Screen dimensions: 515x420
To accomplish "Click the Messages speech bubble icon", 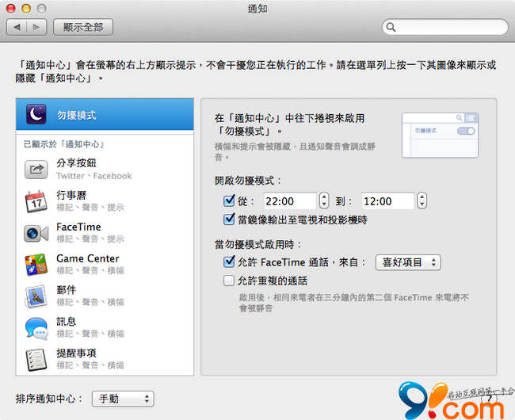I will [x=36, y=328].
